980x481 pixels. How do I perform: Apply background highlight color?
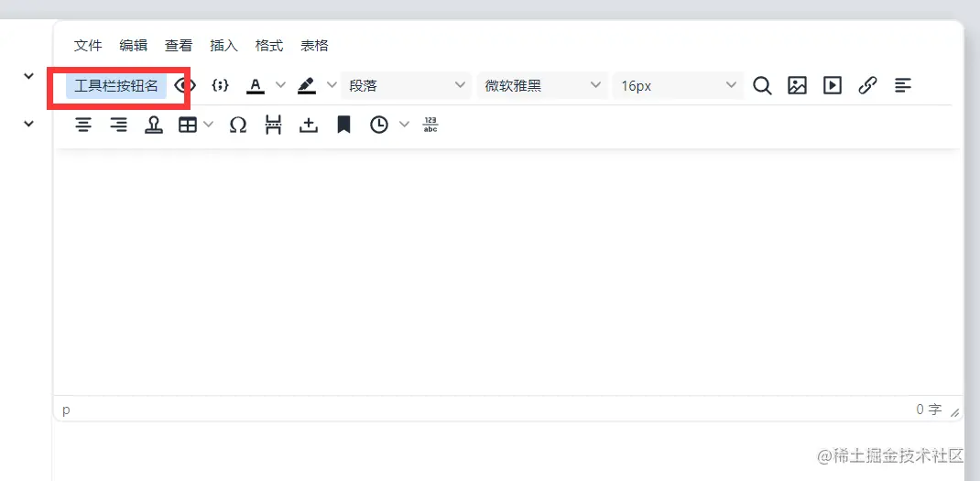click(307, 86)
